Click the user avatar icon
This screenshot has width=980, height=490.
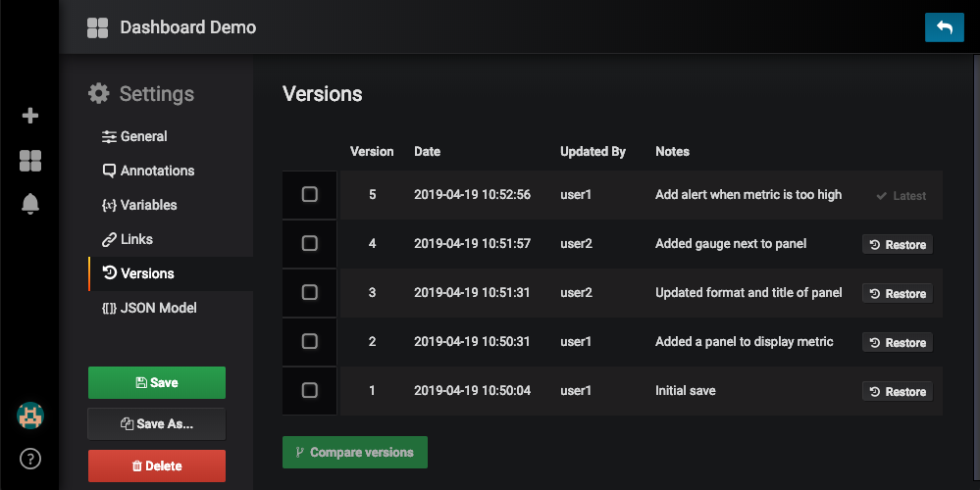pos(29,416)
